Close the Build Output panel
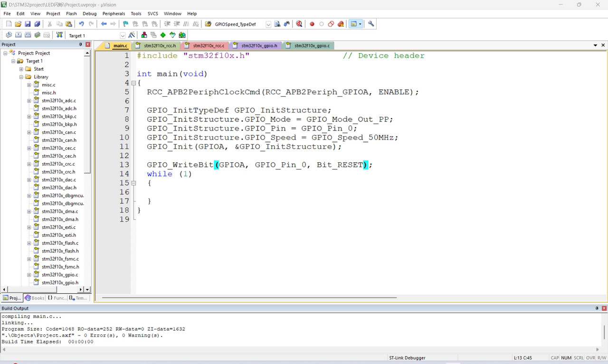This screenshot has width=608, height=364. pyautogui.click(x=604, y=308)
